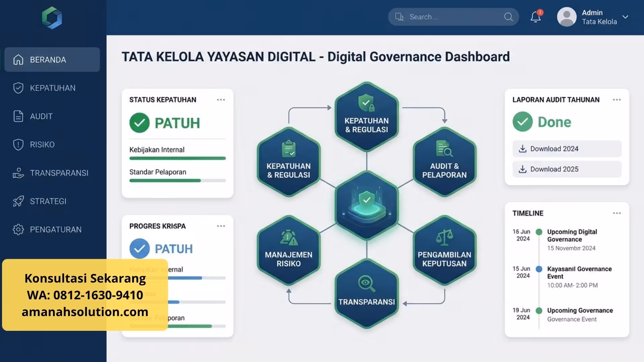
Task: Open TIMELINE card three-dot menu
Action: [616, 213]
